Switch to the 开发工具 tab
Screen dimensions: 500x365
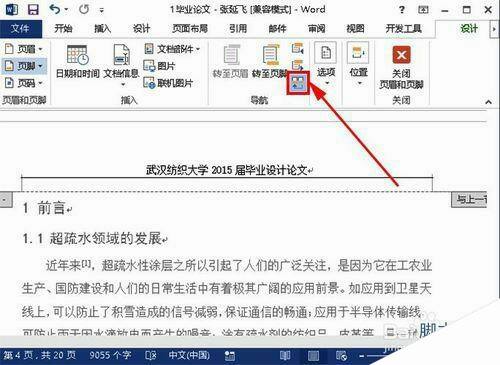[403, 29]
